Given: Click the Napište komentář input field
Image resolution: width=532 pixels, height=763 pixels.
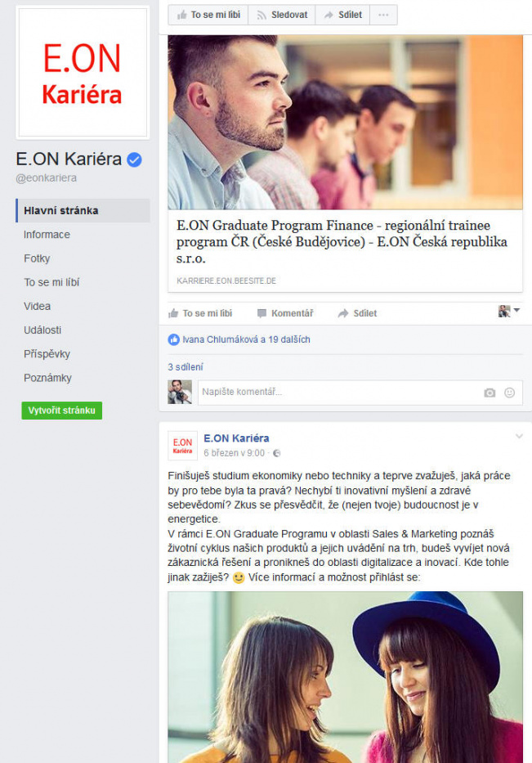Looking at the screenshot, I should 360,393.
